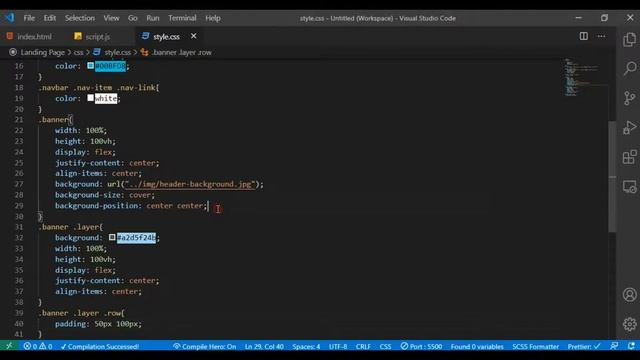Click line number 31 in the gutter
The height and width of the screenshot is (360, 640).
(19, 227)
